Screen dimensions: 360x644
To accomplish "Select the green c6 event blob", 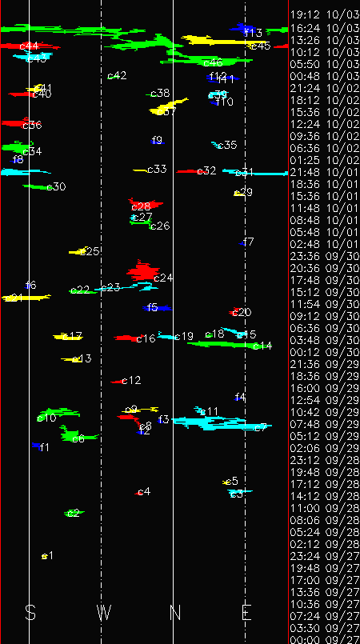I will [x=76, y=434].
